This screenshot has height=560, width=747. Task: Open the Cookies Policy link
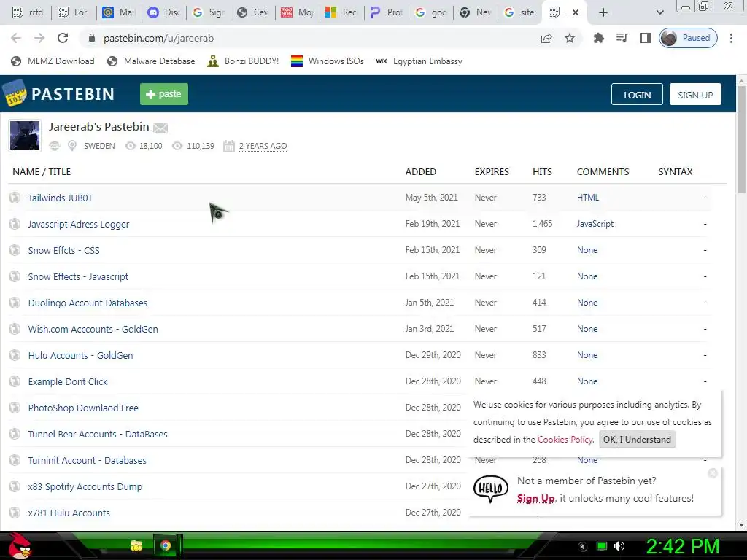coord(565,440)
